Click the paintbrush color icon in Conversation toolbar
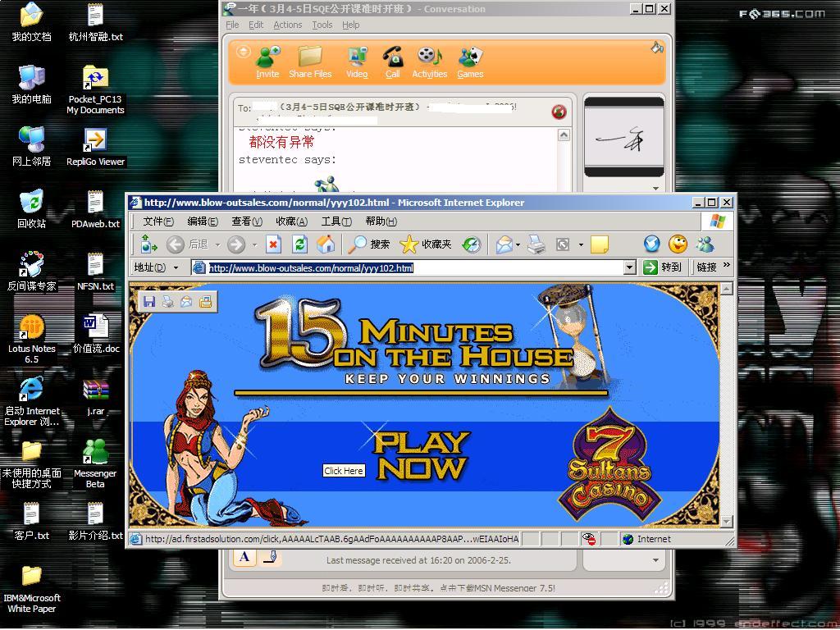Image resolution: width=840 pixels, height=630 pixels. point(657,48)
